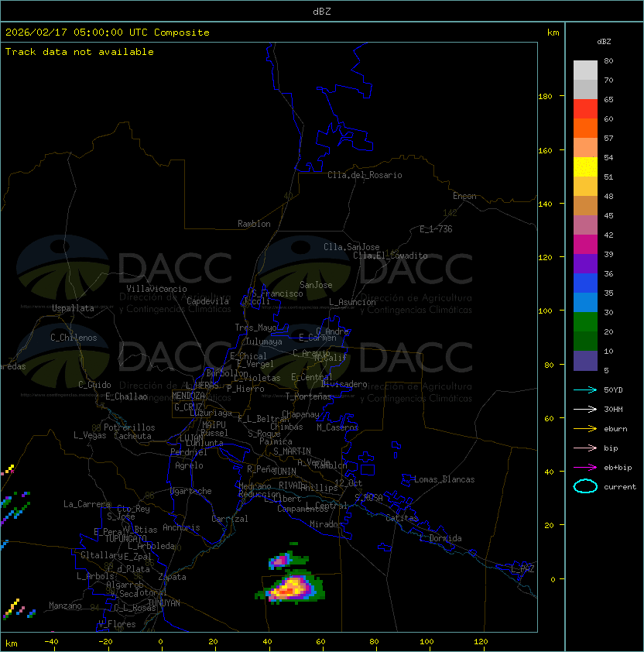Pick the red swatch on the dBZ scale
The height and width of the screenshot is (652, 644).
(x=585, y=109)
